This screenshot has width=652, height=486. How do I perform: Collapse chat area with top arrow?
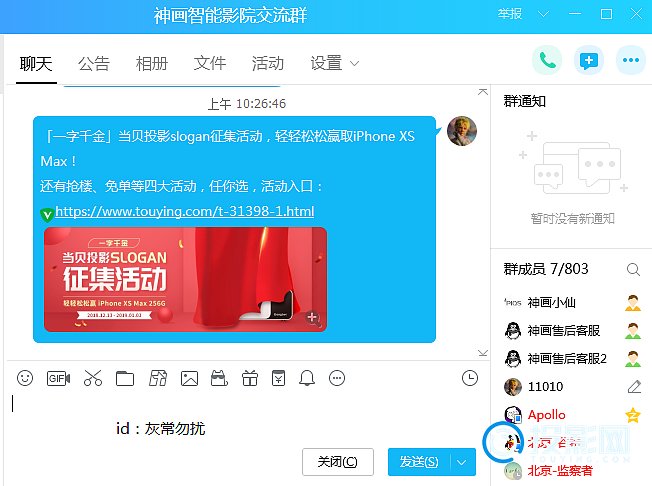(483, 91)
